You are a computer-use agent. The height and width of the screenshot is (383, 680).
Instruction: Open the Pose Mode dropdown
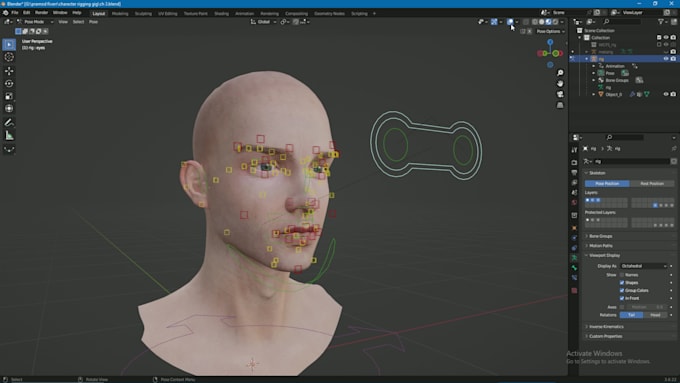point(35,22)
